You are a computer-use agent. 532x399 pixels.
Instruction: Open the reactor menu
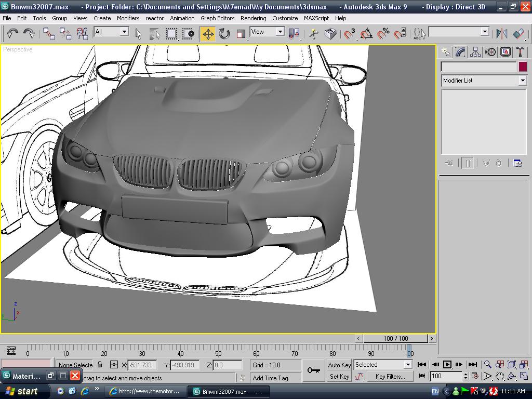[x=154, y=18]
